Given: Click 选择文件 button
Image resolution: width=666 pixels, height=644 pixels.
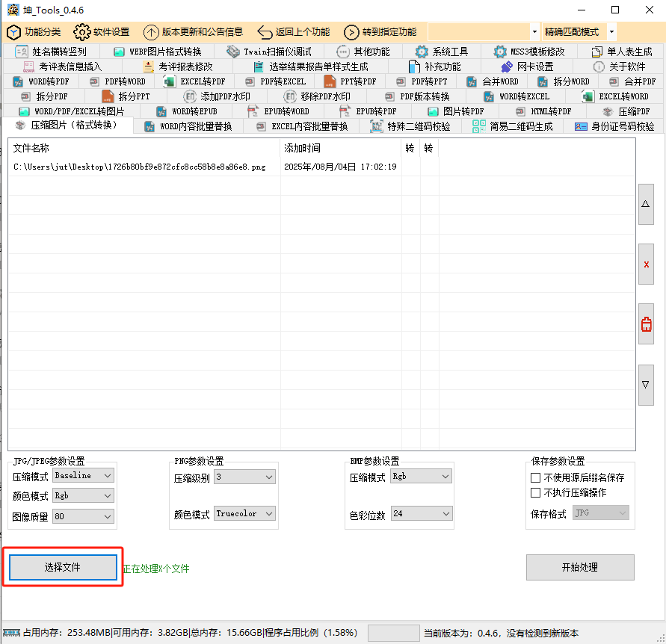Looking at the screenshot, I should point(62,568).
